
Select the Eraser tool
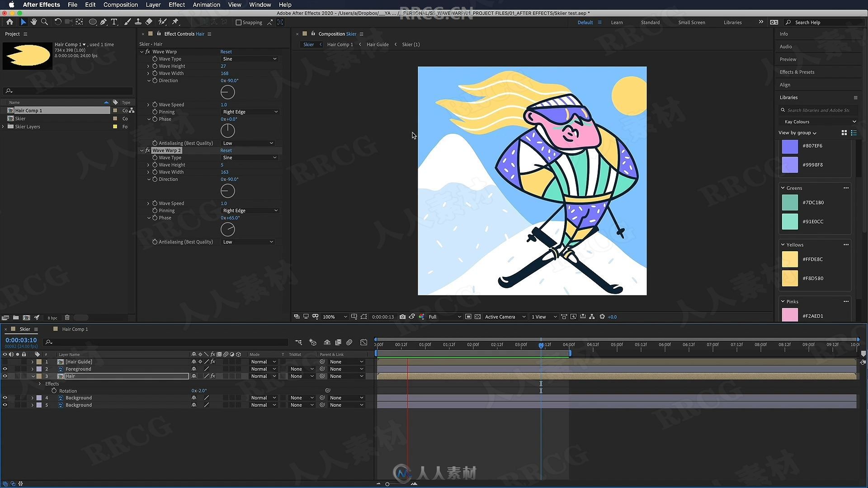(149, 22)
